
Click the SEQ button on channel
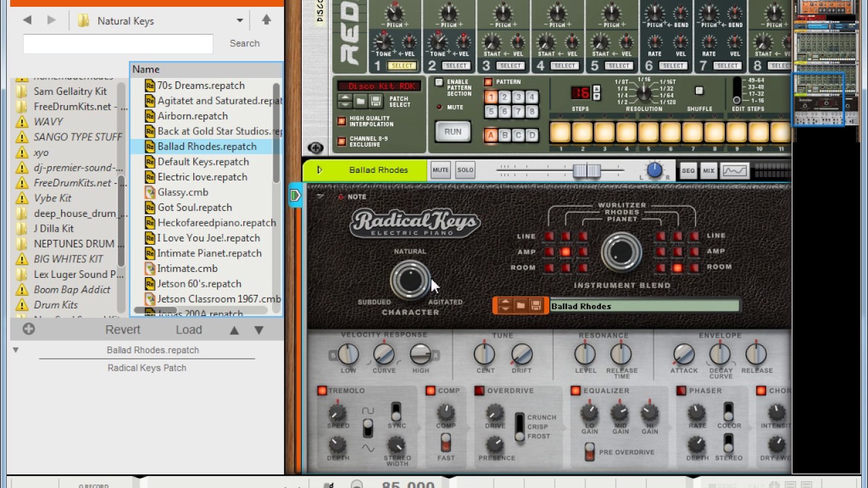point(688,171)
